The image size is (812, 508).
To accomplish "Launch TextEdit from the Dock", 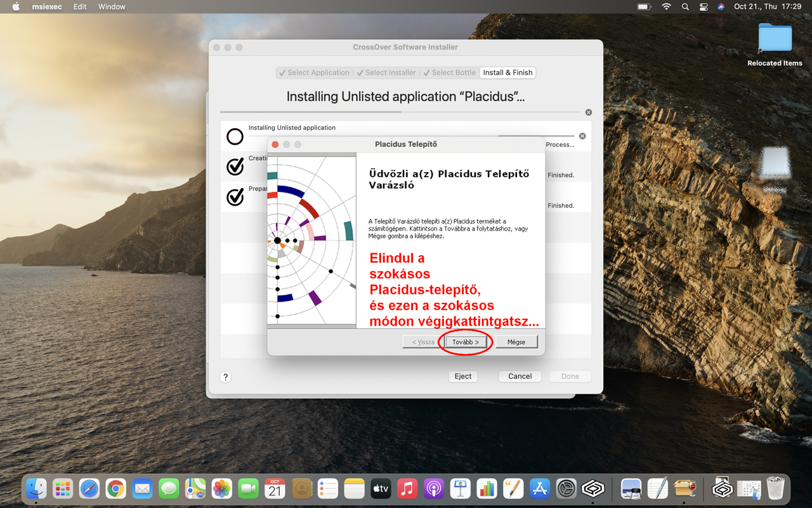I will coord(658,488).
